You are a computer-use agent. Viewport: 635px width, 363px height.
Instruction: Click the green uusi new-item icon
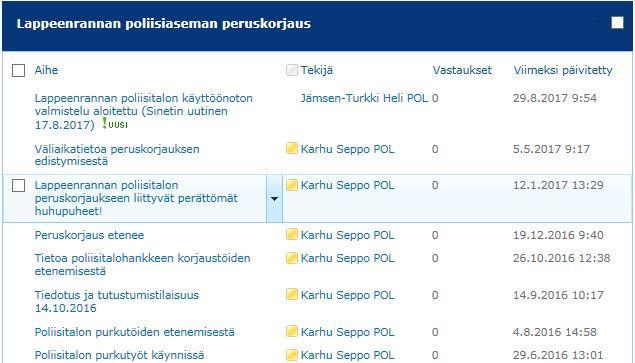click(115, 123)
